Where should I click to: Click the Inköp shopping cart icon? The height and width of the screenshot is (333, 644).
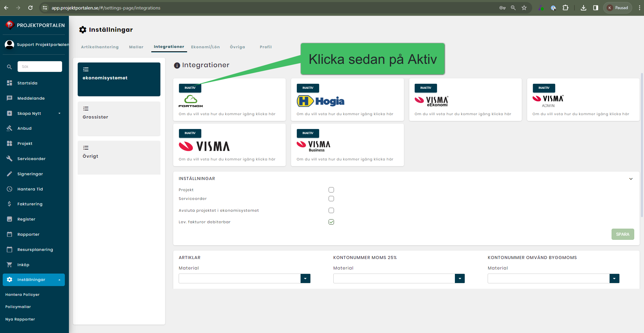click(x=9, y=265)
